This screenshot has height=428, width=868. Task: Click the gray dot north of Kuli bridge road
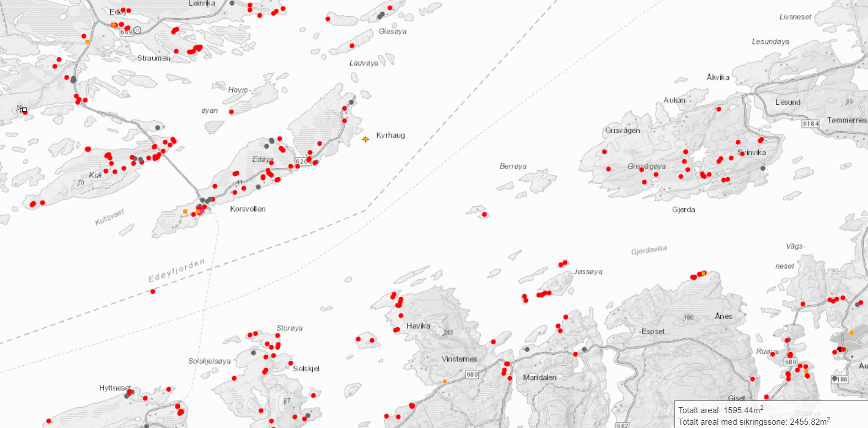point(158,128)
